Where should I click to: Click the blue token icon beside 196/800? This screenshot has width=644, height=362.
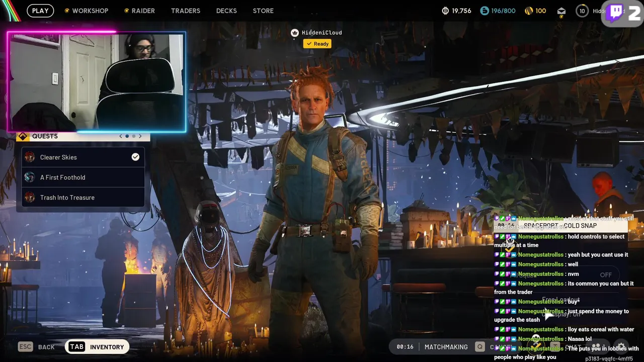click(485, 11)
